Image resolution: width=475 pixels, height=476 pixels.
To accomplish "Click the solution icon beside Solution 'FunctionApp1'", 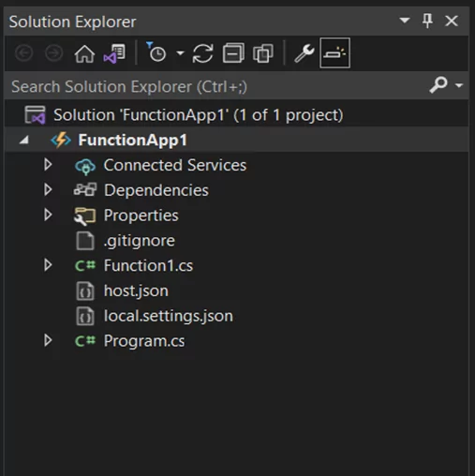I will pos(36,115).
